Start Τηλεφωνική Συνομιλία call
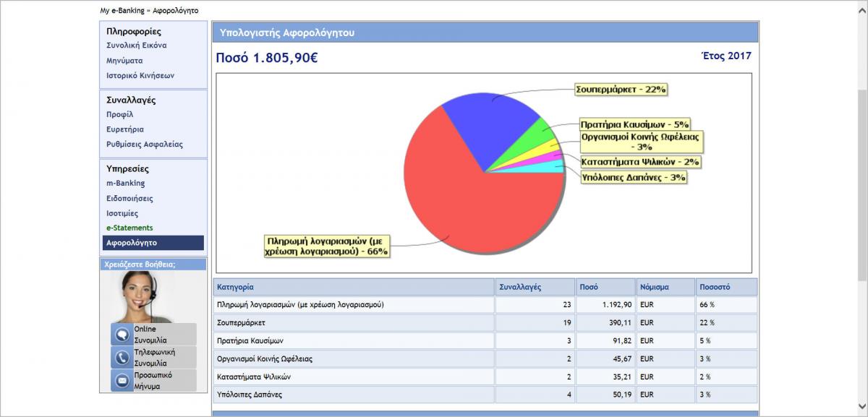Image resolution: width=868 pixels, height=417 pixels. 155,358
